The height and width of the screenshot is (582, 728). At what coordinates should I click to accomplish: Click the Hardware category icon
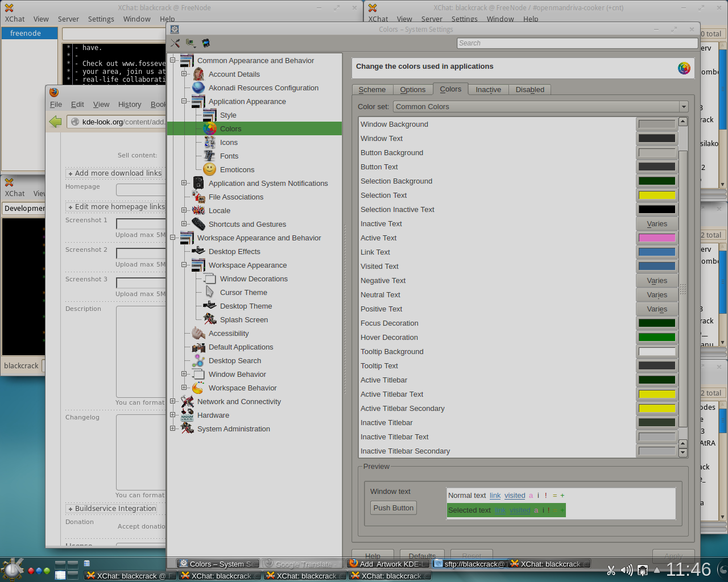(x=187, y=415)
